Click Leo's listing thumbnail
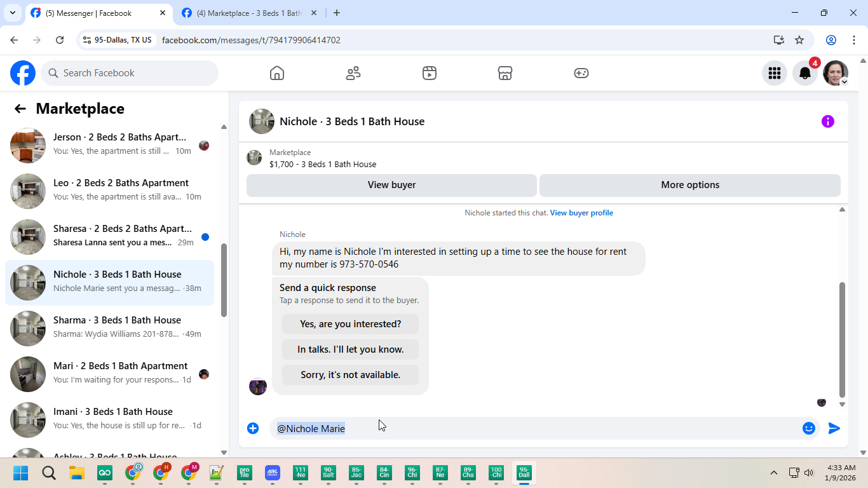Image resolution: width=868 pixels, height=488 pixels. click(28, 191)
